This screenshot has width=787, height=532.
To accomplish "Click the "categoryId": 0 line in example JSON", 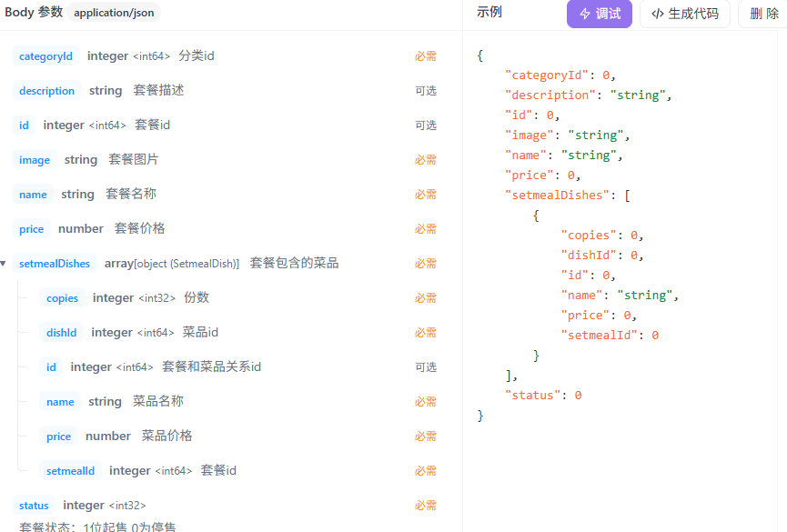I will point(560,75).
